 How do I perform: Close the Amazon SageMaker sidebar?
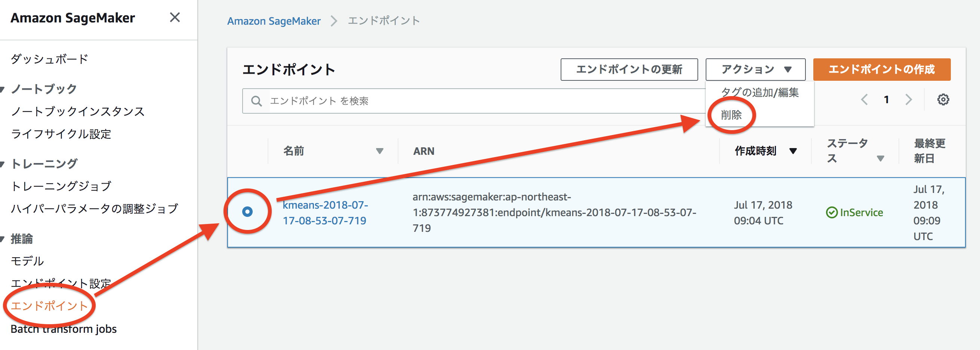click(175, 18)
